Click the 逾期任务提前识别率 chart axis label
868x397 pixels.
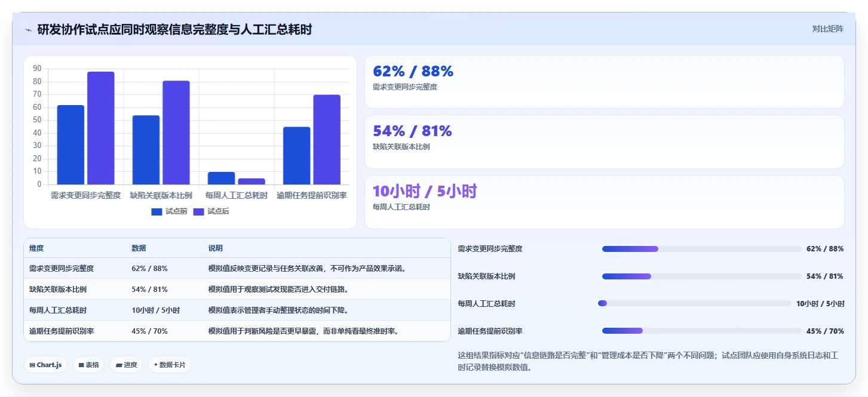[312, 195]
